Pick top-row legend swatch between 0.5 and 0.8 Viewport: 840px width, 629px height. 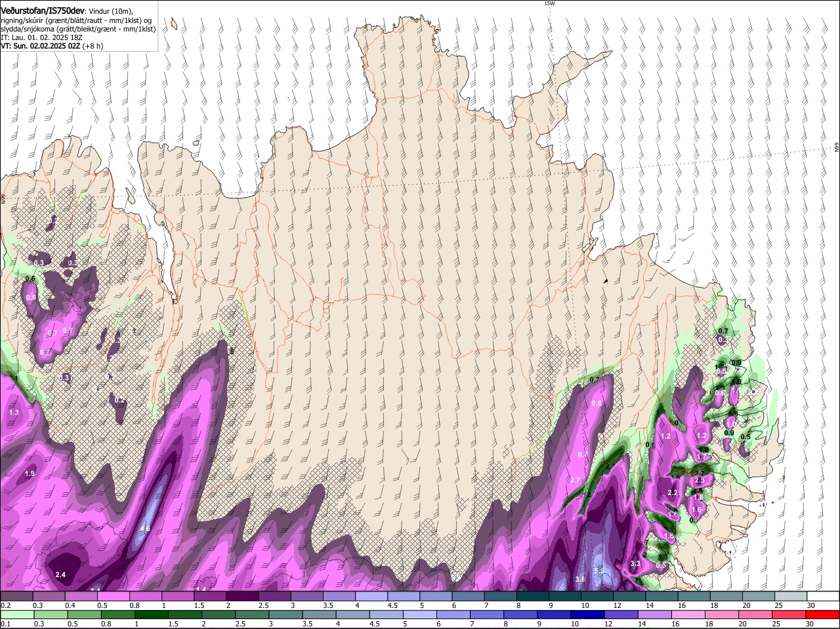(113, 596)
